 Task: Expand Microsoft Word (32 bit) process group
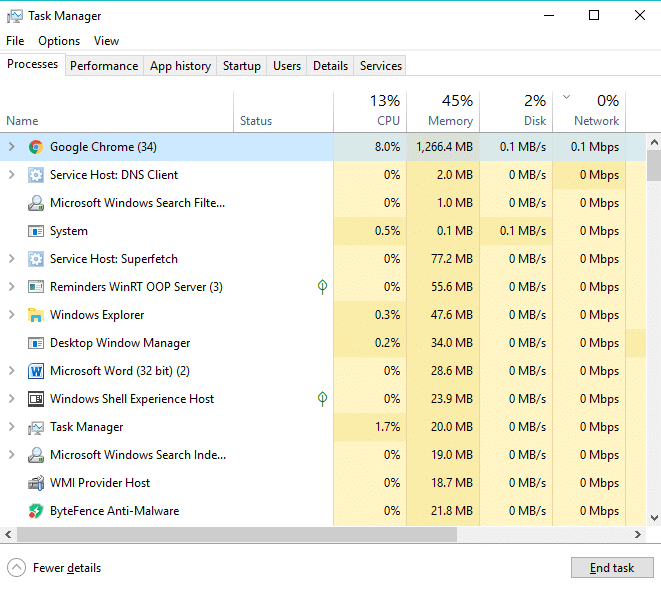(x=11, y=371)
